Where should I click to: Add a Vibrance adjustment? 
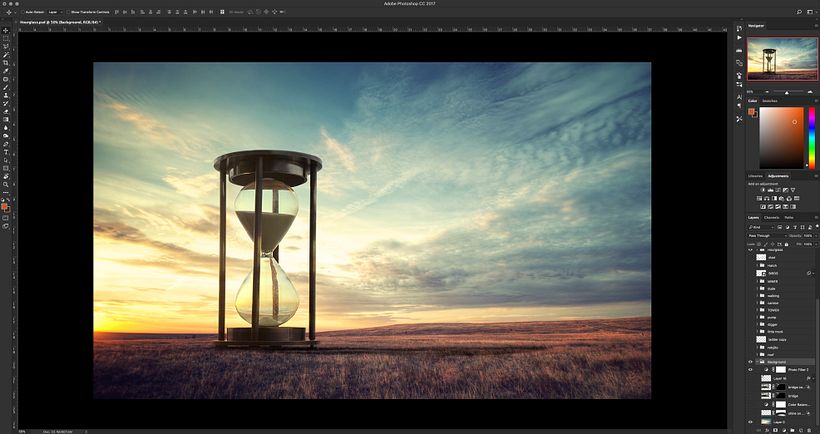pyautogui.click(x=793, y=190)
